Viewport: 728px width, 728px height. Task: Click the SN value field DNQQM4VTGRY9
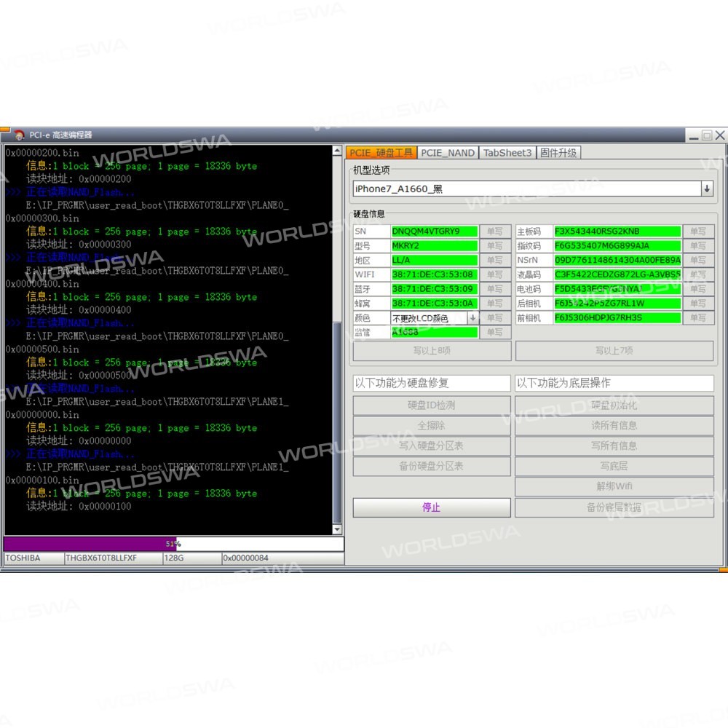434,232
